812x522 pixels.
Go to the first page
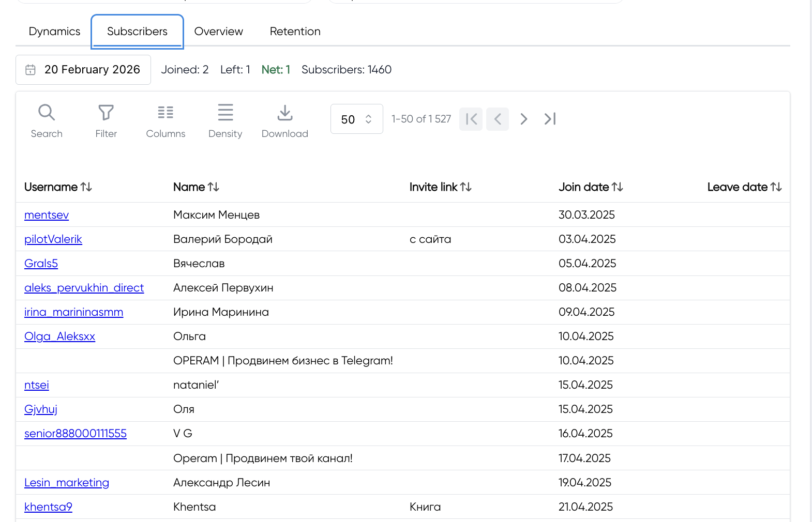click(x=471, y=119)
